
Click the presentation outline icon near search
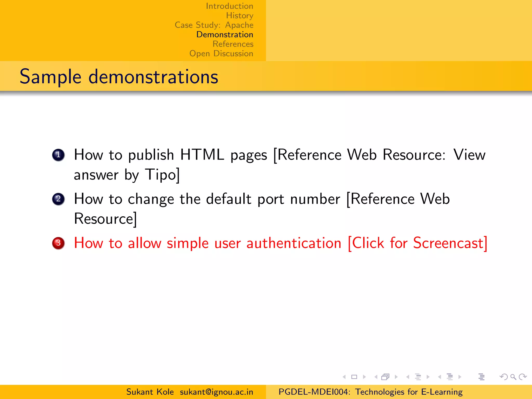point(482,377)
